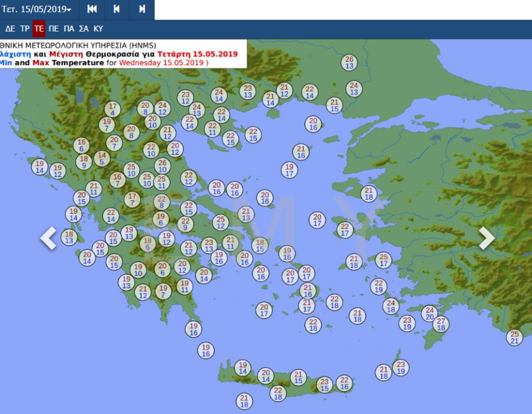
Task: Click the 24/20 temperature marker
Action: point(429,314)
